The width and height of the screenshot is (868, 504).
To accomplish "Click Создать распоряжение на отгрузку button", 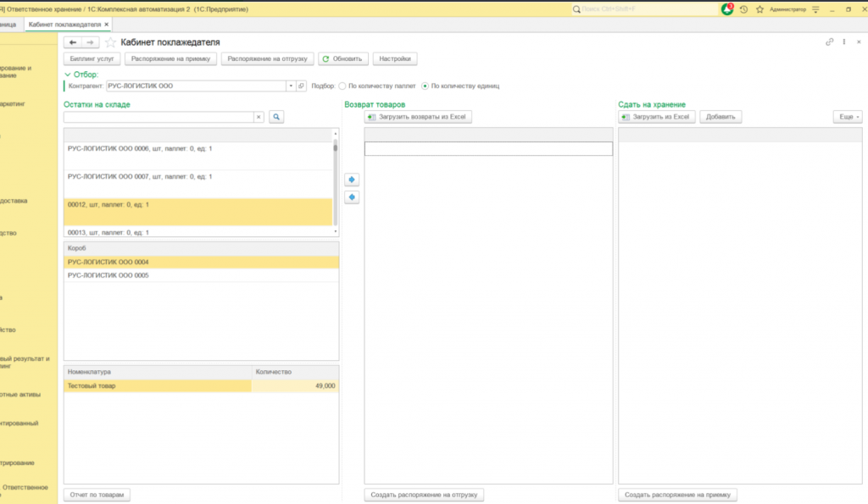I will [424, 495].
